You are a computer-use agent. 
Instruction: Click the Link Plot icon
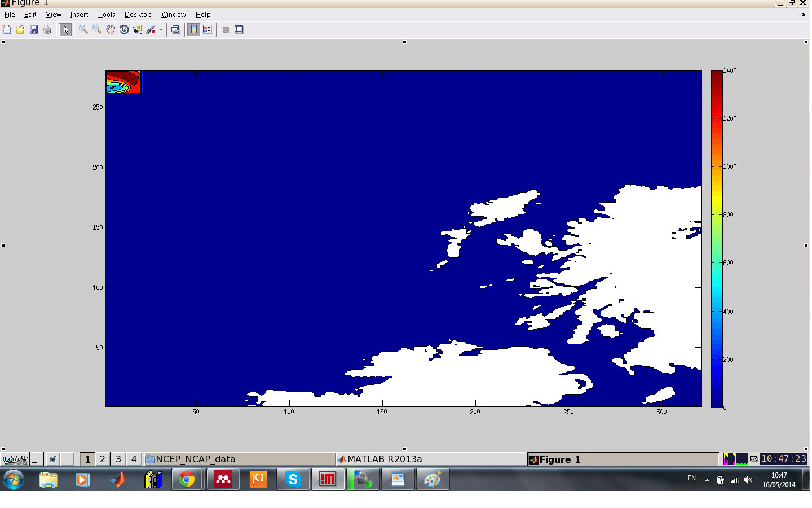click(176, 30)
